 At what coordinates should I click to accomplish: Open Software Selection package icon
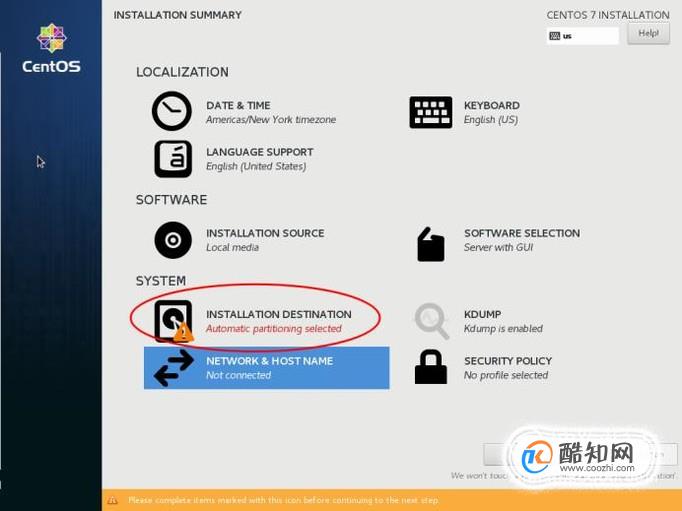coord(431,244)
